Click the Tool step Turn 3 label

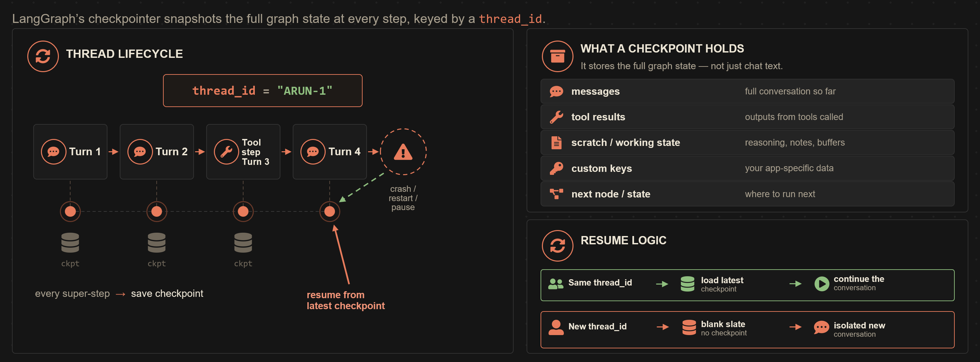pos(255,152)
